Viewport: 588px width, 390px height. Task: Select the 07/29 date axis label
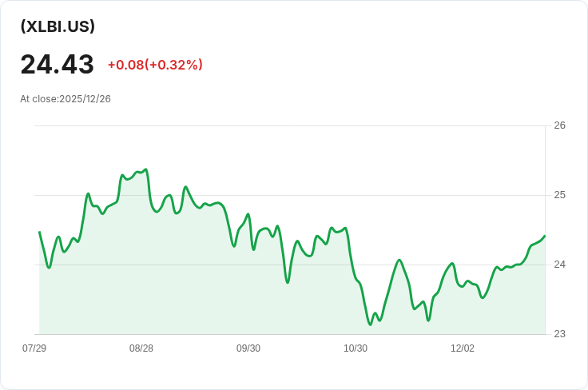click(x=34, y=348)
